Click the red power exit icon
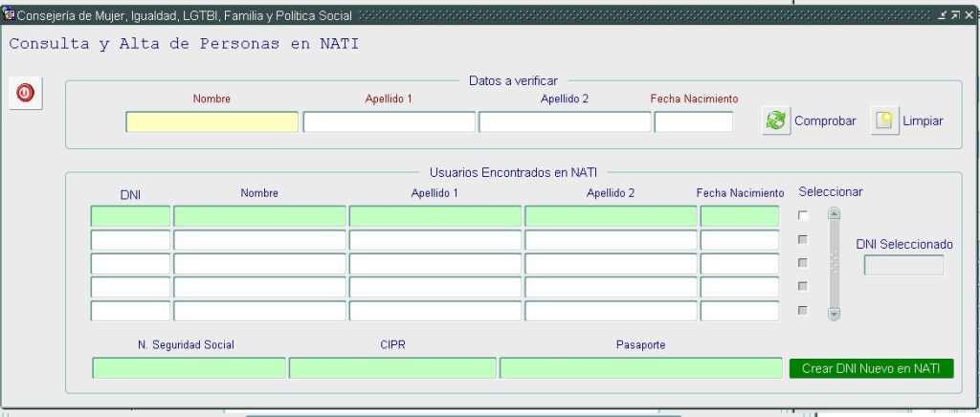The height and width of the screenshot is (417, 980). coord(25,93)
